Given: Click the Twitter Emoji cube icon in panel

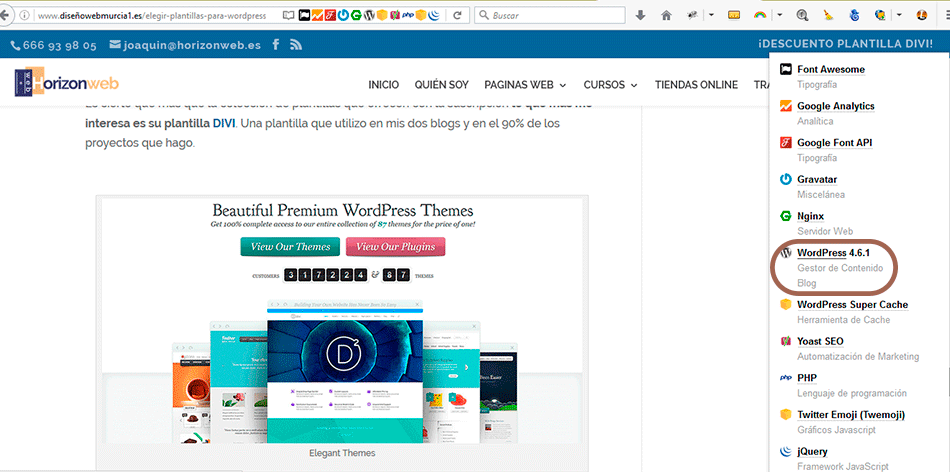Looking at the screenshot, I should pyautogui.click(x=786, y=414).
